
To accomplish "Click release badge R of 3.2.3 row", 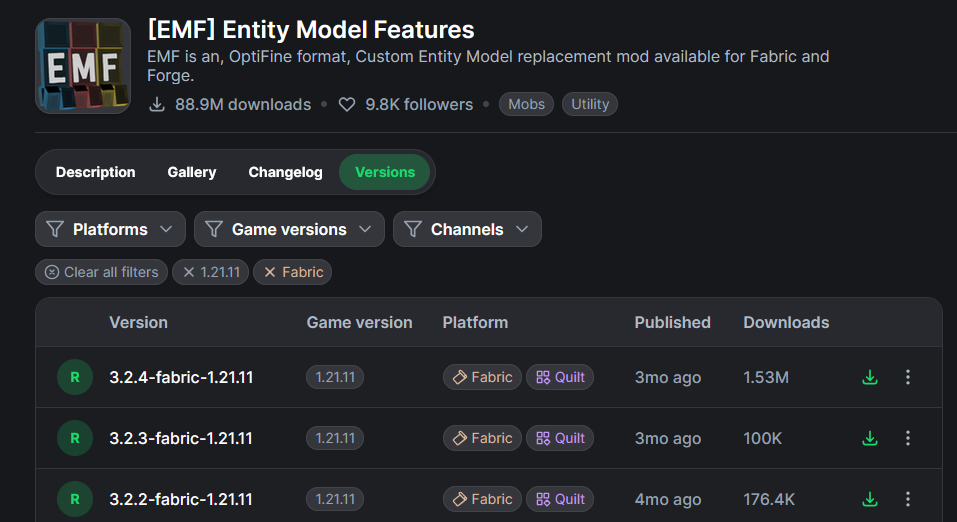I will pyautogui.click(x=75, y=438).
